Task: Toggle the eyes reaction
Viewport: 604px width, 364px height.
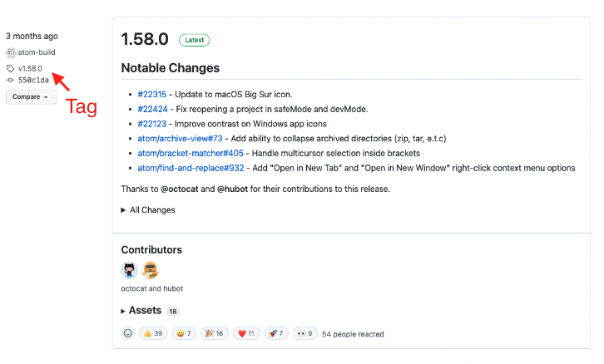Action: [x=304, y=333]
